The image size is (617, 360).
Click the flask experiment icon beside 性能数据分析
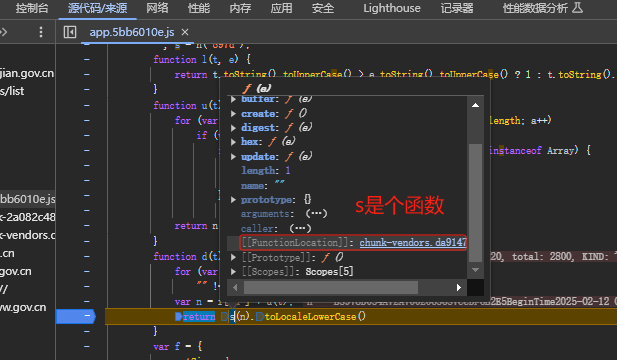[x=577, y=7]
